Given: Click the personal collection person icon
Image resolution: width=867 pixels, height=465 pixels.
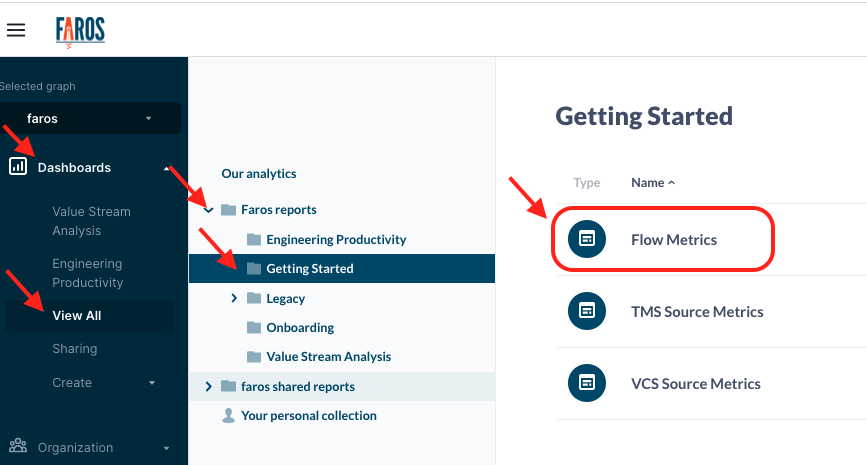Looking at the screenshot, I should [x=228, y=415].
